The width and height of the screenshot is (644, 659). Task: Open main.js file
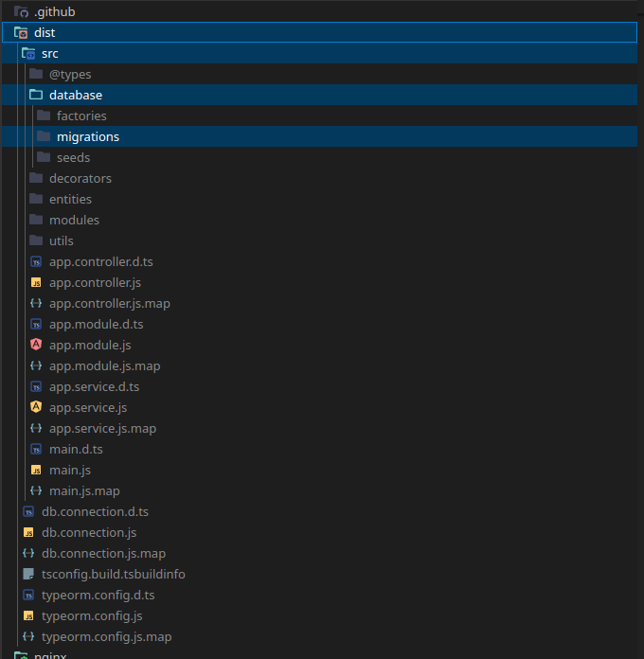click(x=319, y=470)
